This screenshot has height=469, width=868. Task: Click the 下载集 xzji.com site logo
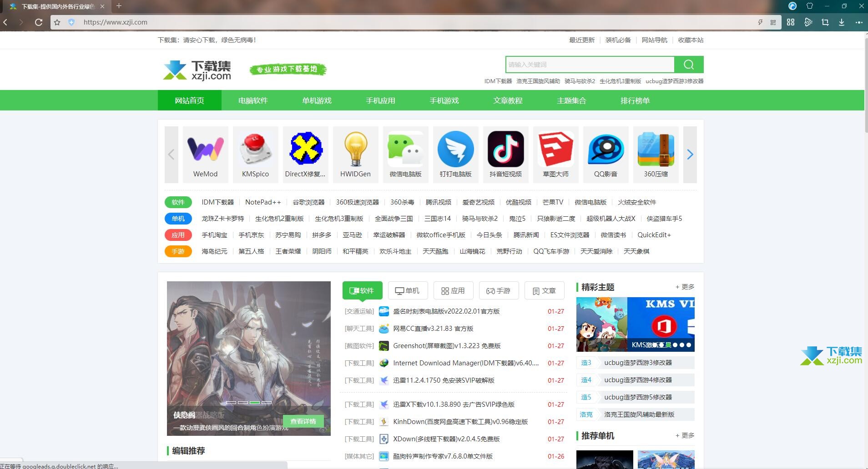click(197, 70)
